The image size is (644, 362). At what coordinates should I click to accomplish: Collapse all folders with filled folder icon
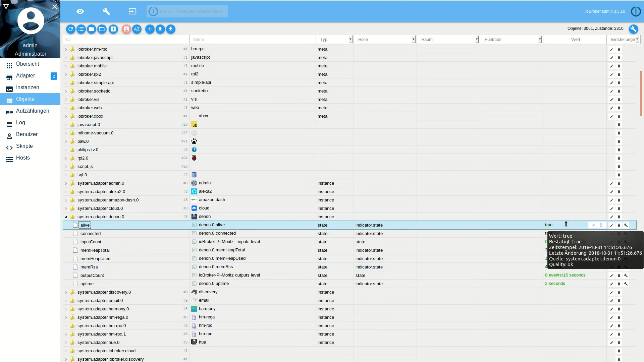pyautogui.click(x=91, y=29)
